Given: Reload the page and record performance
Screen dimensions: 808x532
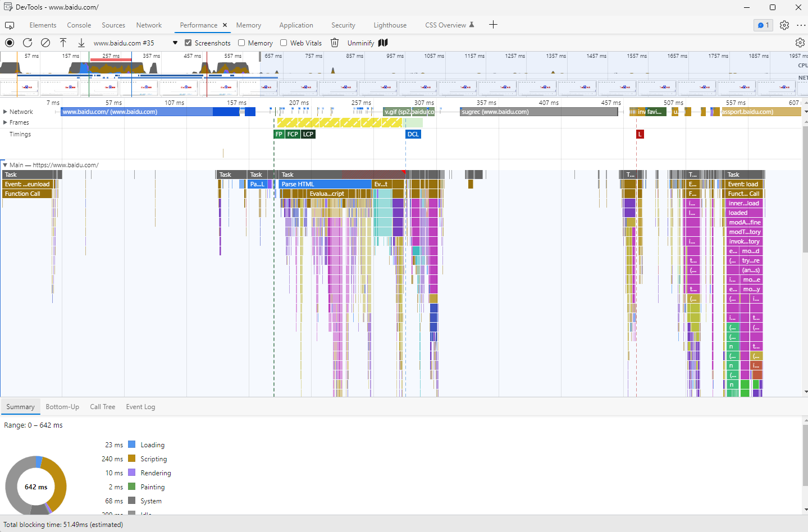Looking at the screenshot, I should pos(27,43).
